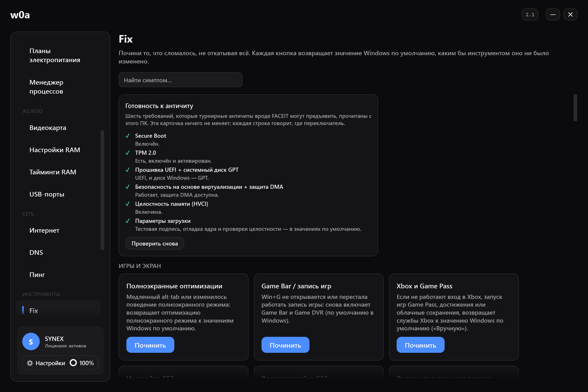Click the 2.1 version badge
The width and height of the screenshot is (588, 392).
pyautogui.click(x=530, y=14)
